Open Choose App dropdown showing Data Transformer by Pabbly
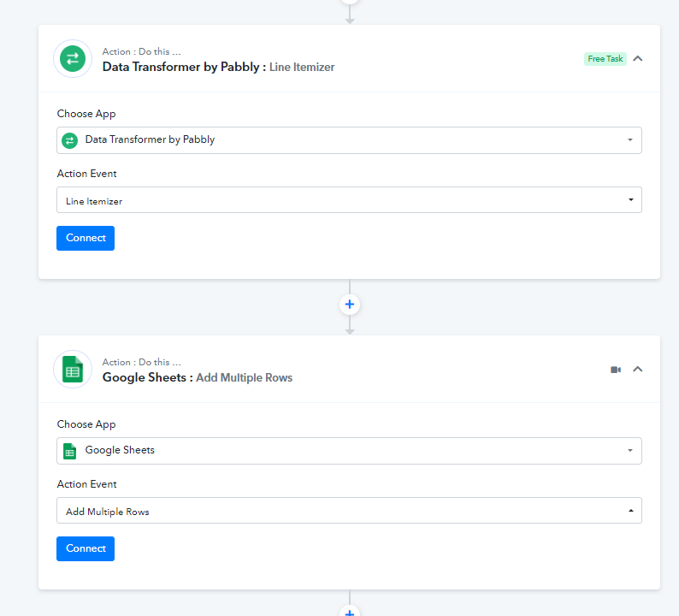The width and height of the screenshot is (679, 616). point(349,140)
